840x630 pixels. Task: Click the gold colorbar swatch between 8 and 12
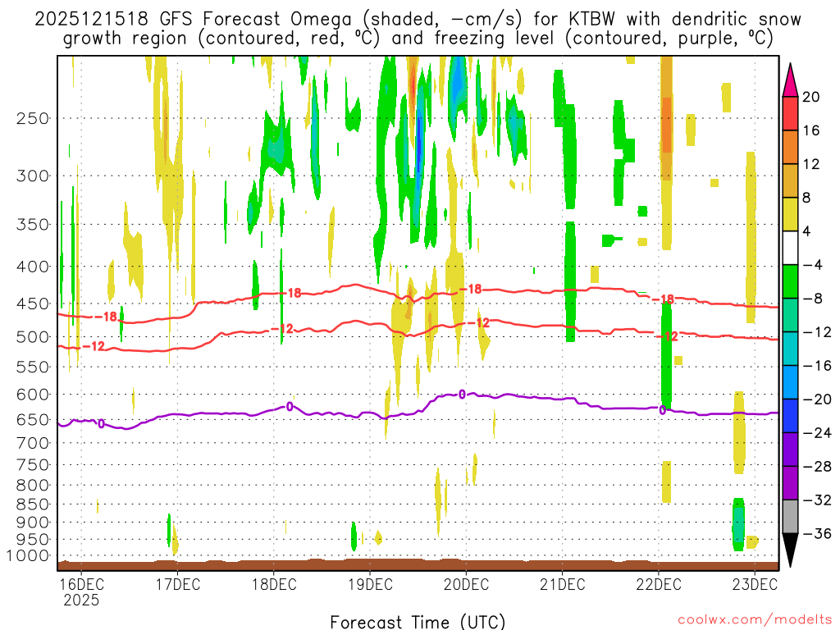790,181
